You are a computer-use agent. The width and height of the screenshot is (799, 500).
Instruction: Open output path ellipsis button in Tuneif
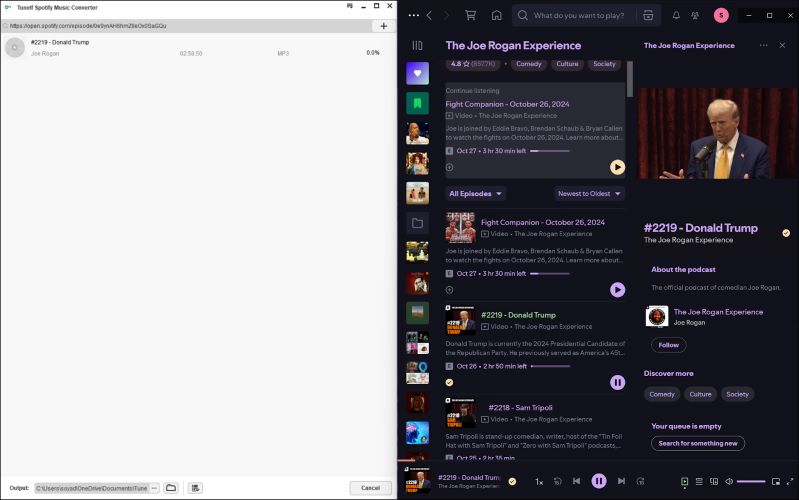pos(154,488)
